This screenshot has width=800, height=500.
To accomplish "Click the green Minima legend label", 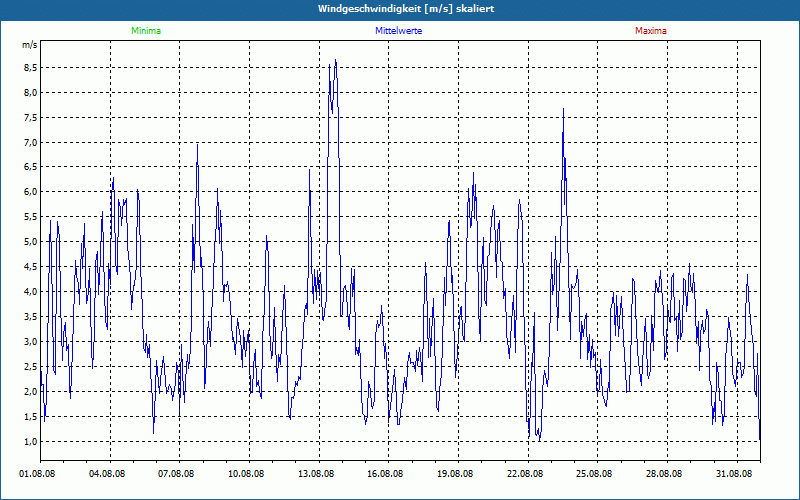I will pos(146,31).
